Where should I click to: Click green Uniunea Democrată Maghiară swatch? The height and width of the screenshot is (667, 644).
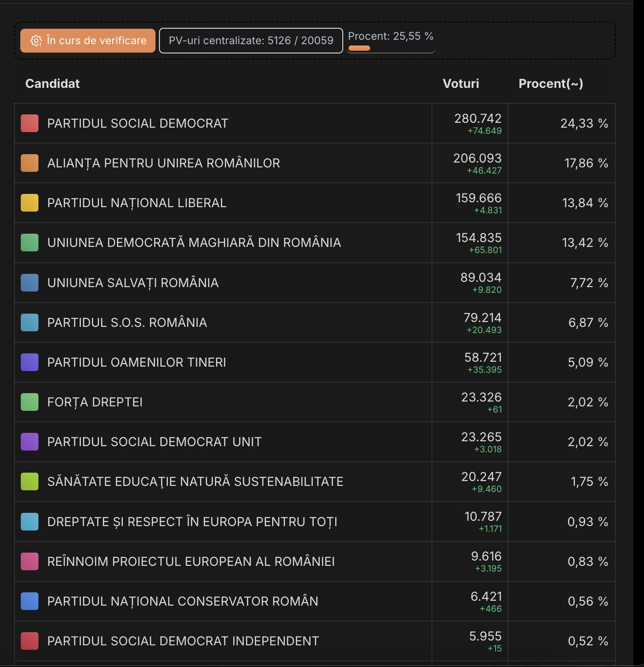[x=30, y=243]
